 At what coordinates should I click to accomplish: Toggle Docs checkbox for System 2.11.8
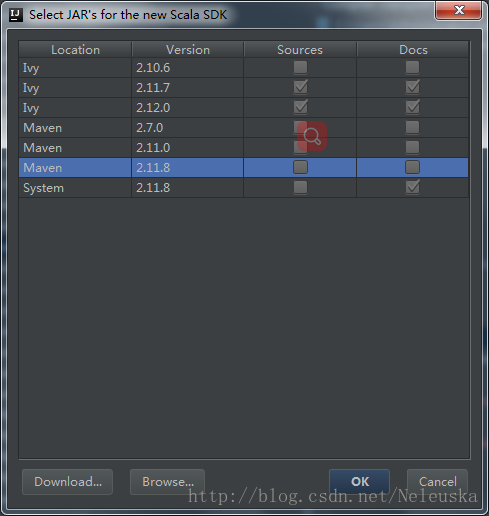click(412, 187)
